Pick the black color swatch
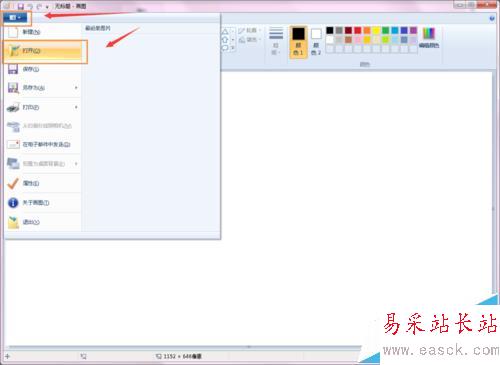 tap(330, 31)
